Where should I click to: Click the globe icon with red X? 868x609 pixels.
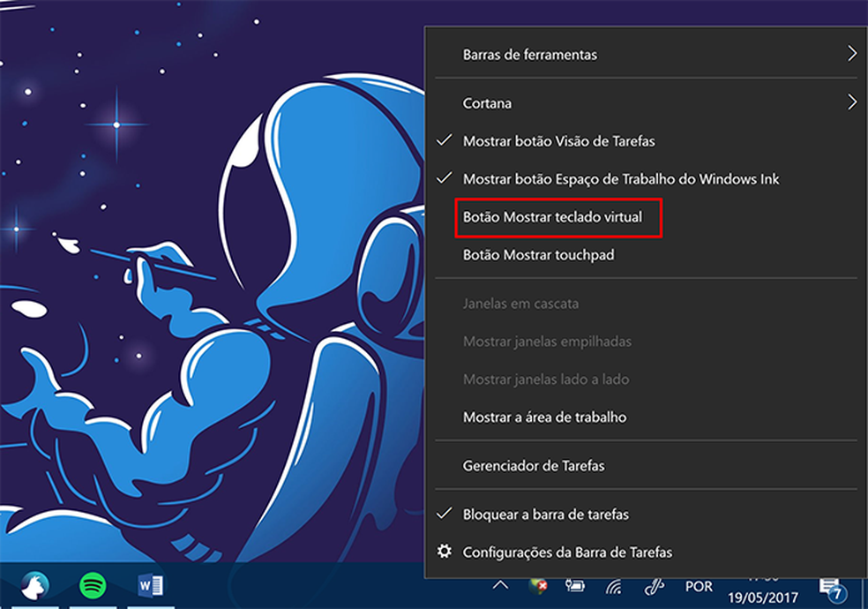(x=537, y=586)
